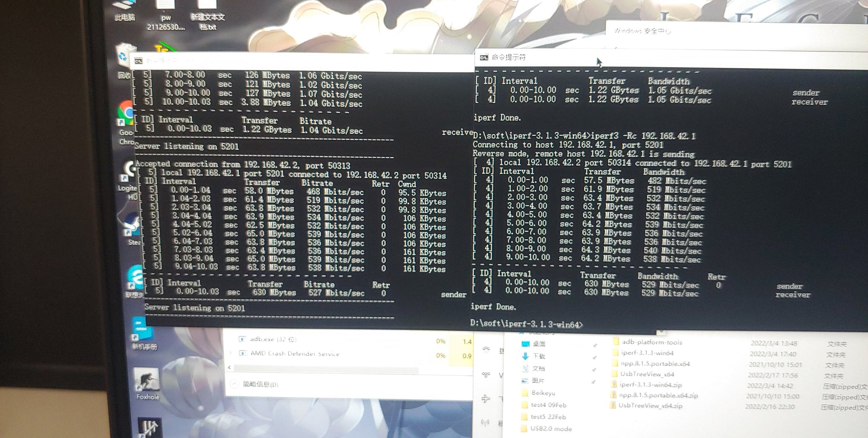This screenshot has width=868, height=438.
Task: Click the date 2022/3/4 13:48 cell
Action: click(x=773, y=343)
